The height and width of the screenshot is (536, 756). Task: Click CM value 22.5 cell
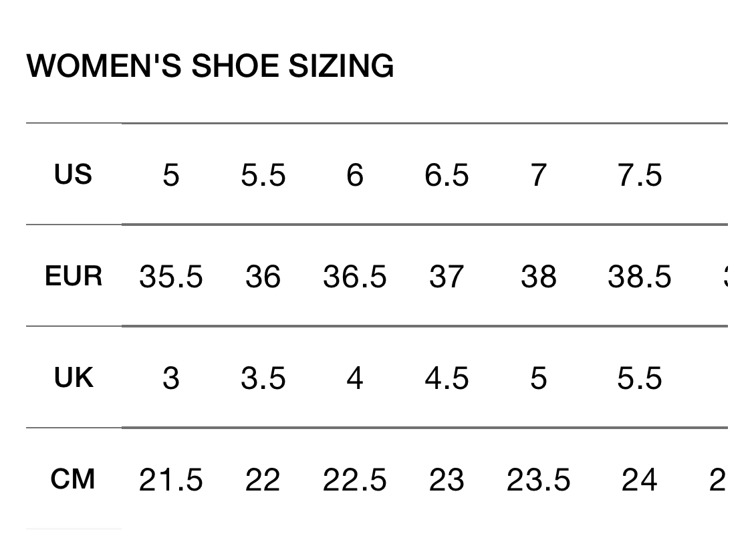pyautogui.click(x=355, y=480)
